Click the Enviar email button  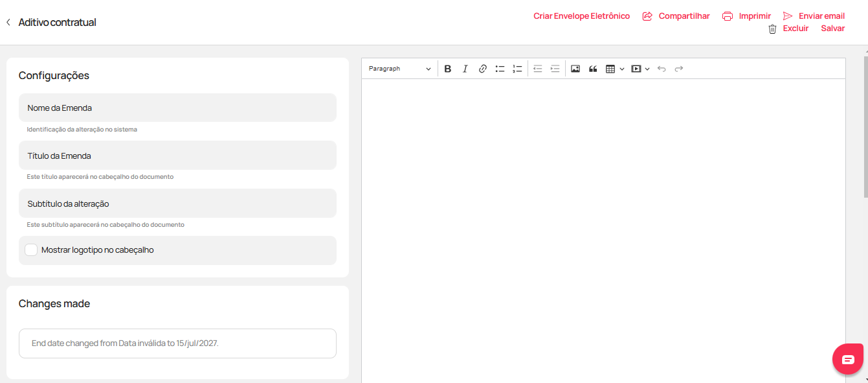pos(821,16)
